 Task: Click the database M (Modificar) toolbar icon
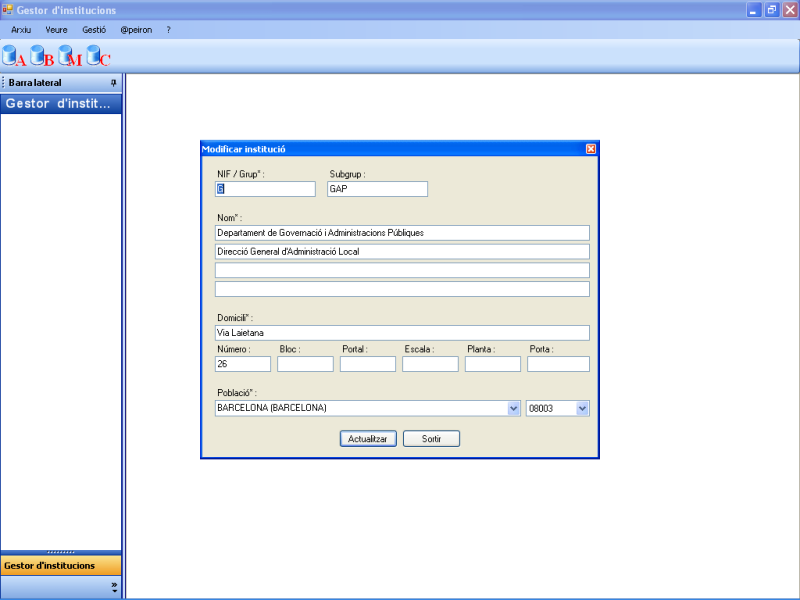coord(69,56)
